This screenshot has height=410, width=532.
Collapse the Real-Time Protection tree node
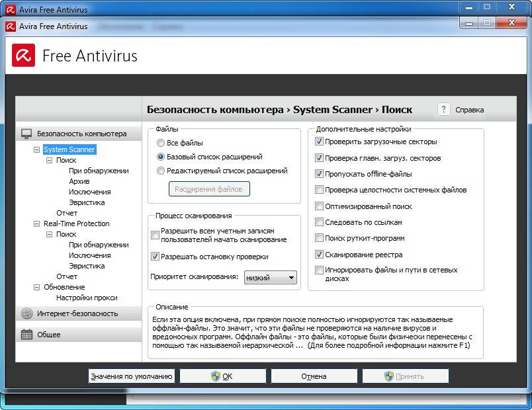point(36,224)
